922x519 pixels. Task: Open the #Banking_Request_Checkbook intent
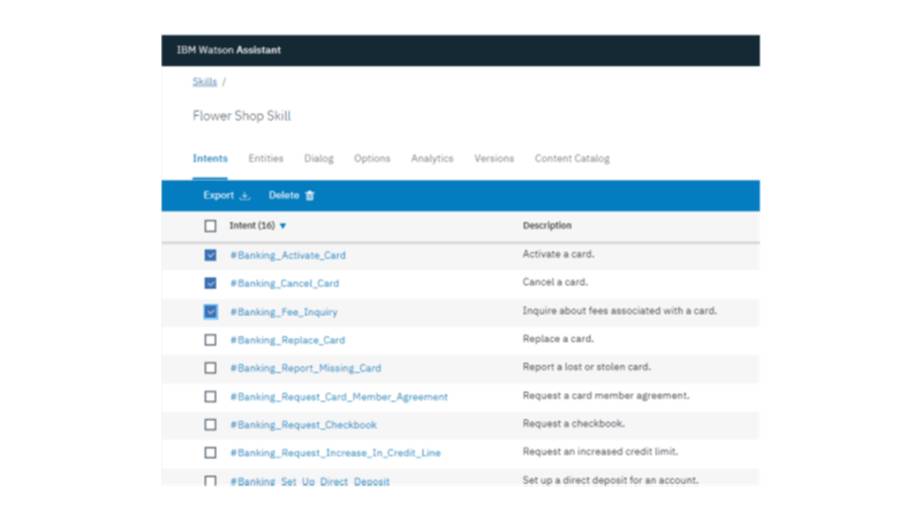pos(303,425)
